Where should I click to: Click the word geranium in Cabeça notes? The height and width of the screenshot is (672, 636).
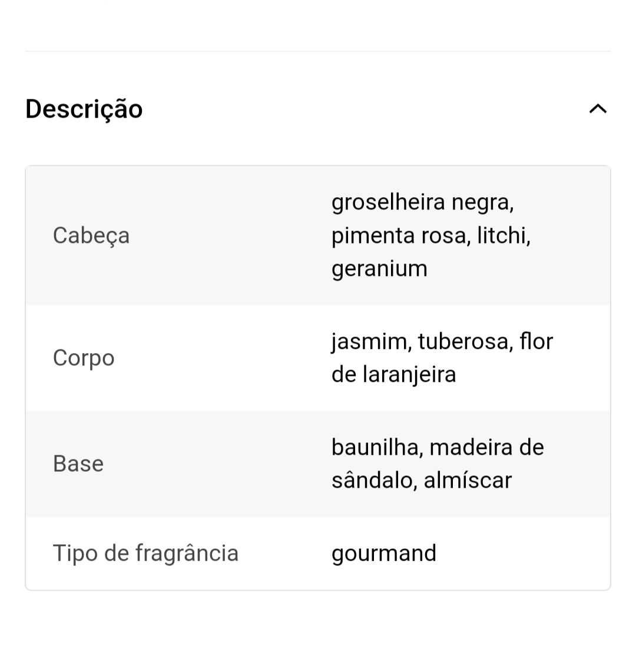(379, 268)
